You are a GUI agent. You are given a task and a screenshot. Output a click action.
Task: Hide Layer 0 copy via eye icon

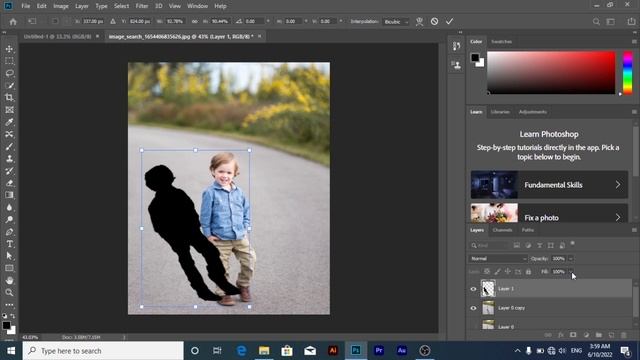[473, 308]
